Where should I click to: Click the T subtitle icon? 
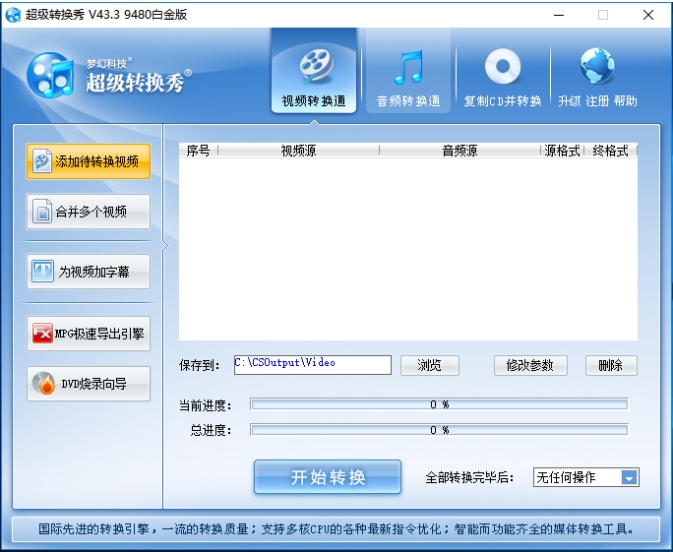42,271
